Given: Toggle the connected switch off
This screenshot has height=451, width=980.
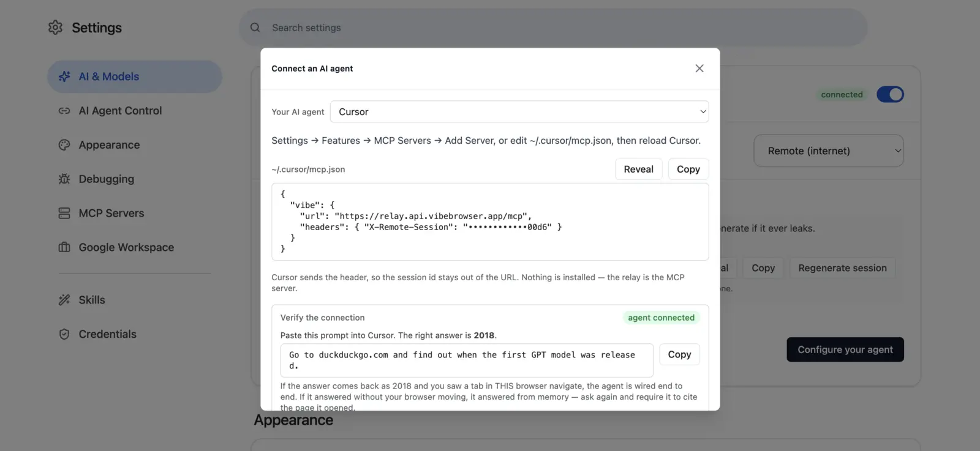Looking at the screenshot, I should coord(890,94).
